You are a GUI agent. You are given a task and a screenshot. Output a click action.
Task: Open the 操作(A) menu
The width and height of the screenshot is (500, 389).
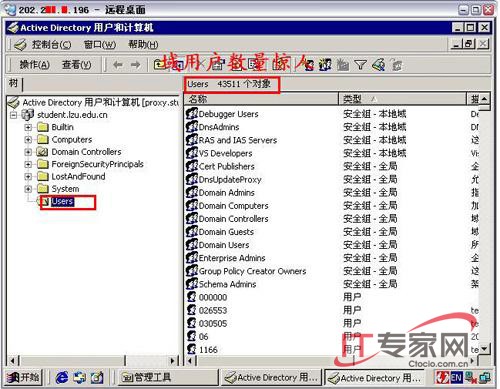pos(34,64)
